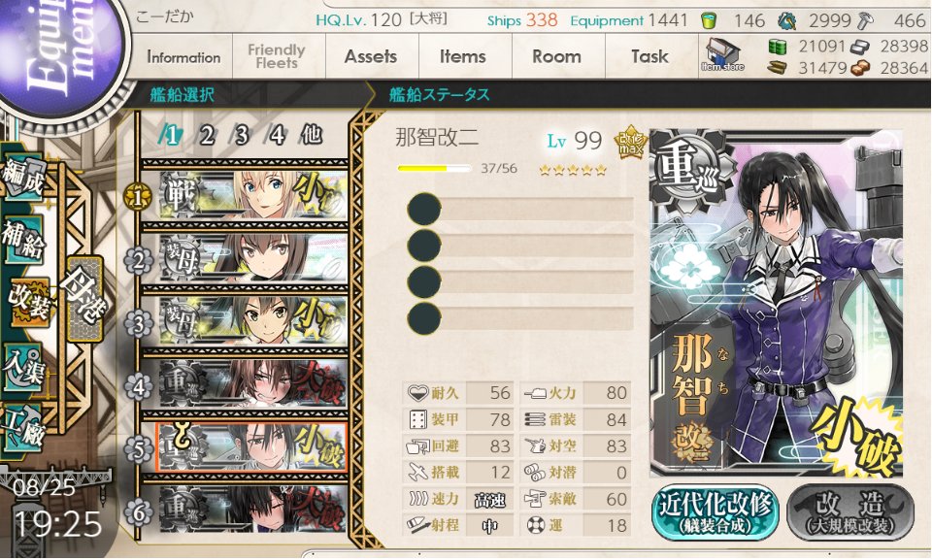Switch to fleet 3 tab

tap(241, 136)
